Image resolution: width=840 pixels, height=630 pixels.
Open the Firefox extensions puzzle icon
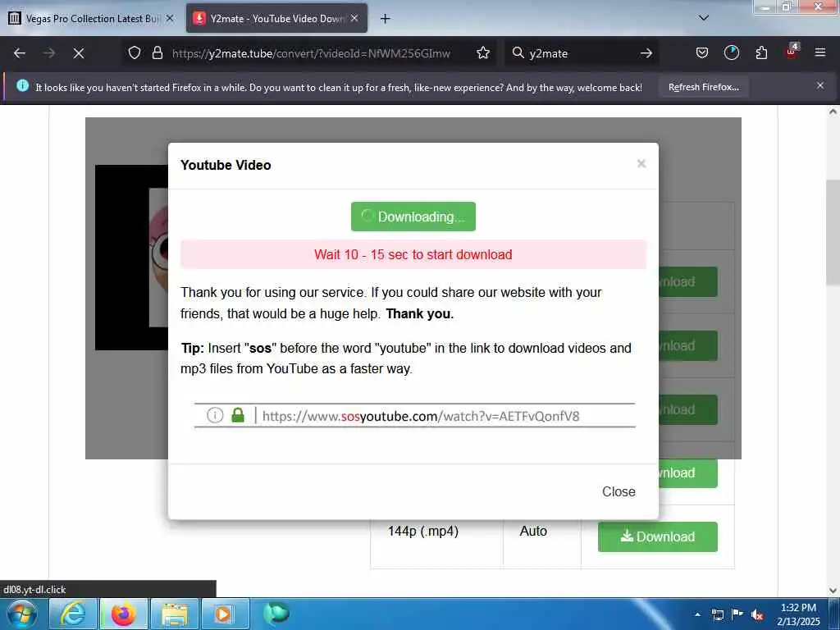pyautogui.click(x=761, y=52)
